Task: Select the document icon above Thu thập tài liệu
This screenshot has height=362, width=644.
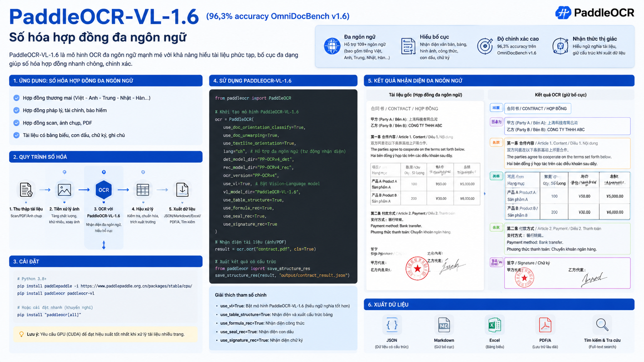Action: click(26, 190)
